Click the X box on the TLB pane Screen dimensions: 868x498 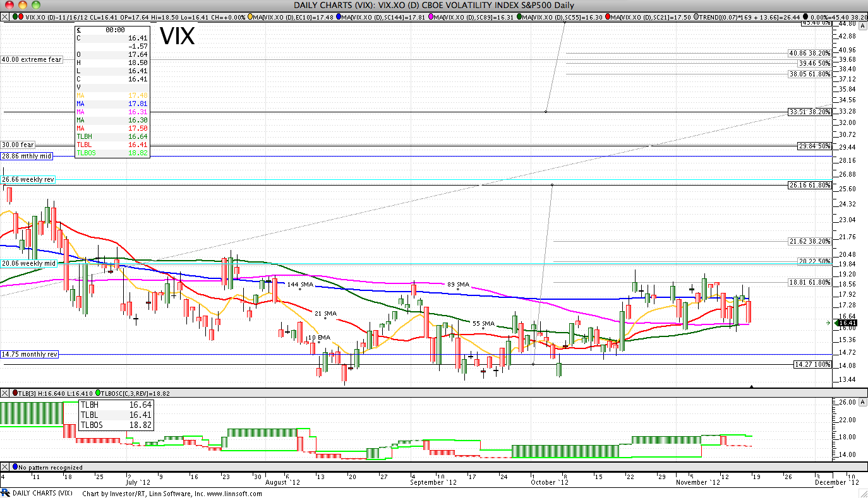(x=4, y=393)
